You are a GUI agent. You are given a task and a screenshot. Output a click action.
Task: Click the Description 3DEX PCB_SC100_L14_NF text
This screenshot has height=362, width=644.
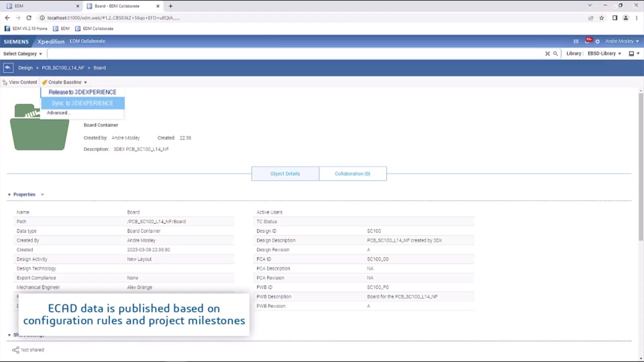pyautogui.click(x=141, y=149)
